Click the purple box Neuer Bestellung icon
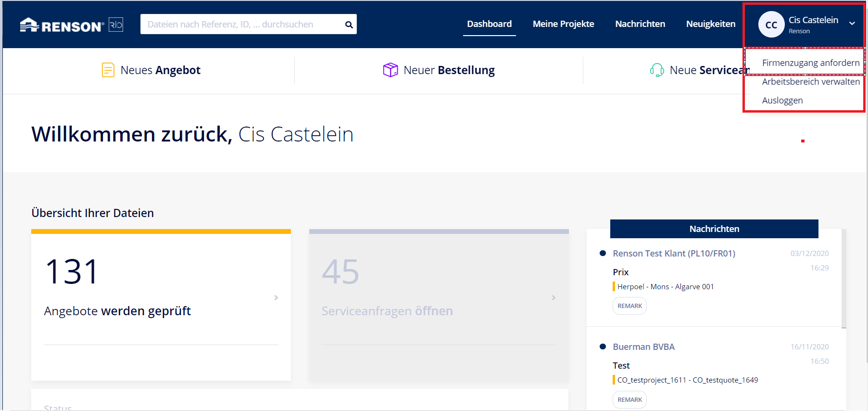Image resolution: width=868 pixels, height=411 pixels. [x=390, y=70]
